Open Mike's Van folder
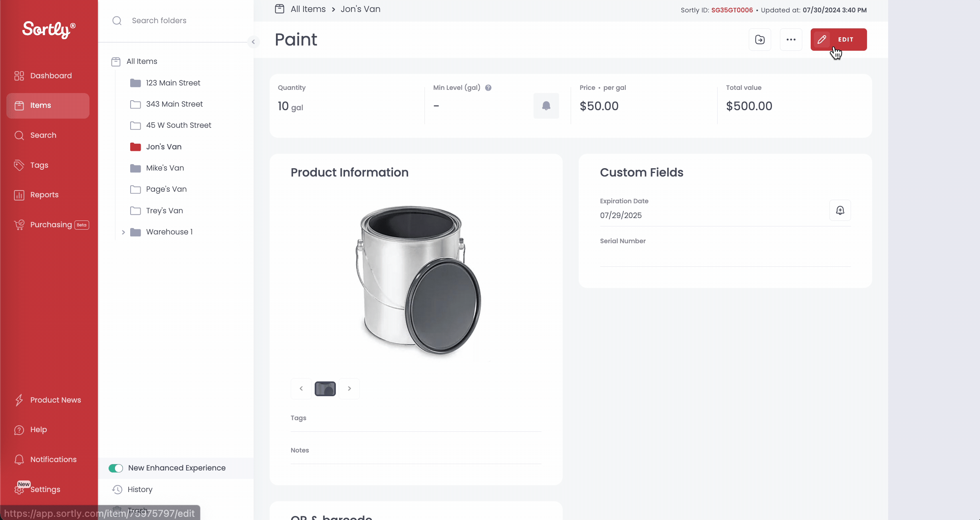Screen dimensions: 980x520 click(165, 168)
